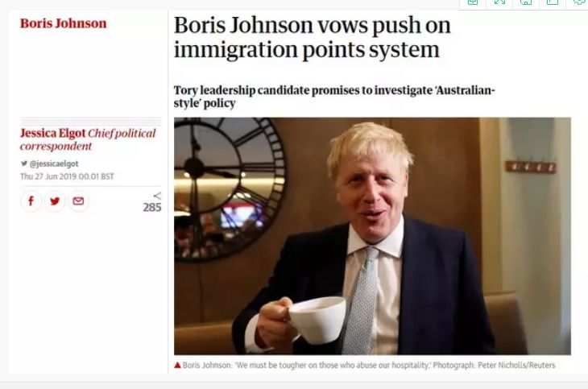The image size is (588, 389).
Task: Open the Boris Johnson topic link
Action: (x=64, y=23)
